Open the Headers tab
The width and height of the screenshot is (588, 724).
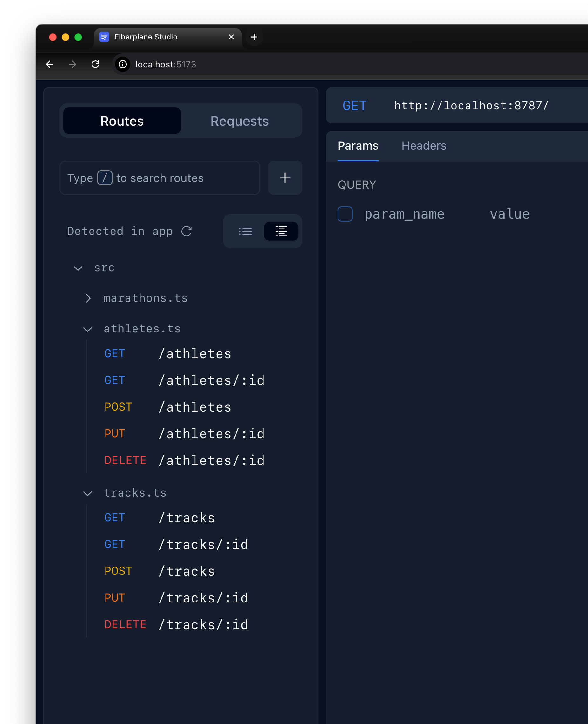[424, 146]
